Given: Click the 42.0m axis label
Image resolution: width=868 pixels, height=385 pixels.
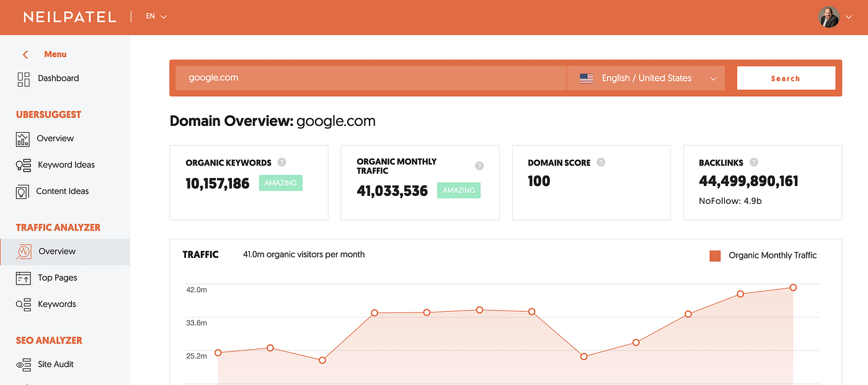Looking at the screenshot, I should pyautogui.click(x=196, y=290).
